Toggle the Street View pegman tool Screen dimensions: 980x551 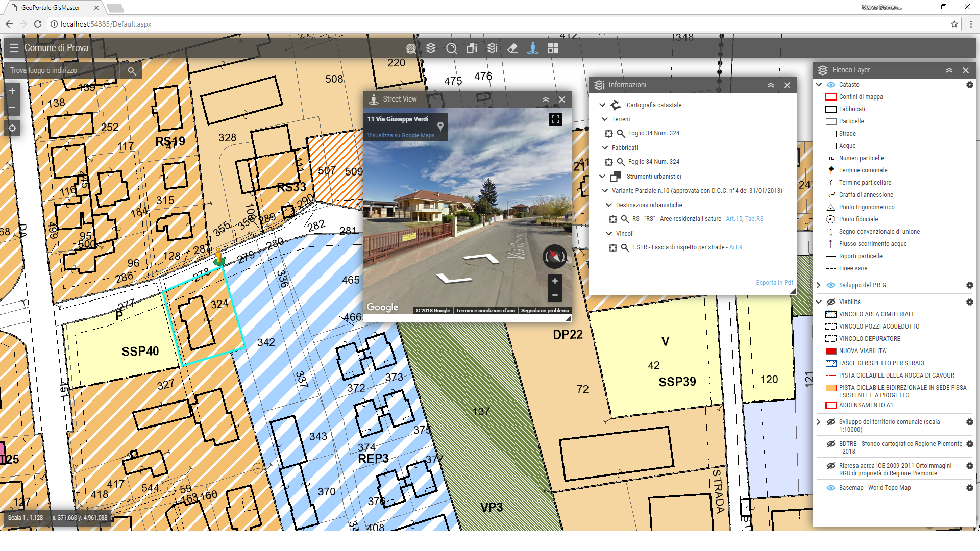pyautogui.click(x=533, y=48)
